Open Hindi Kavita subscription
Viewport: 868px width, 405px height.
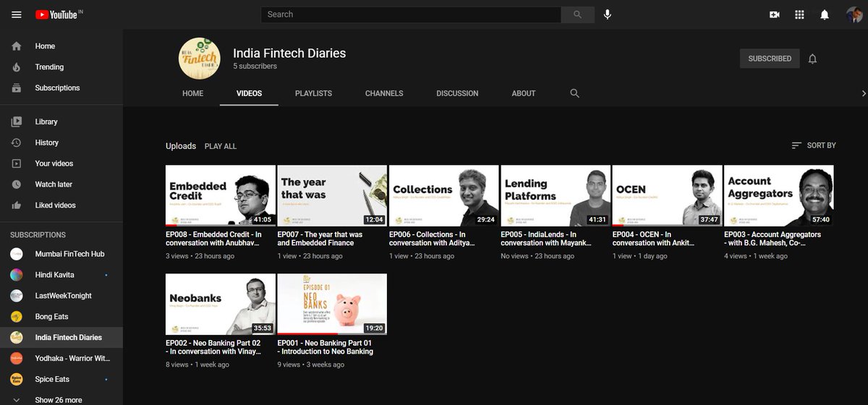[x=61, y=276]
